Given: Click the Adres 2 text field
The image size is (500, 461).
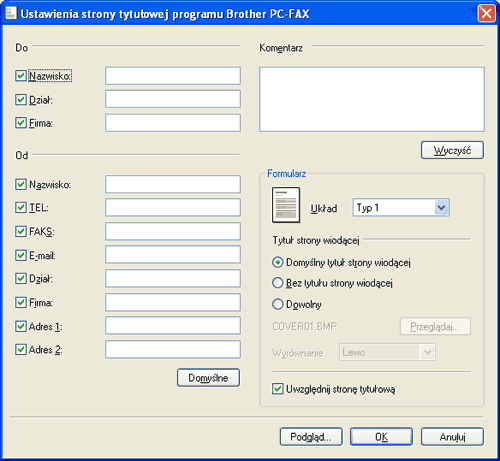Looking at the screenshot, I should pyautogui.click(x=173, y=349).
